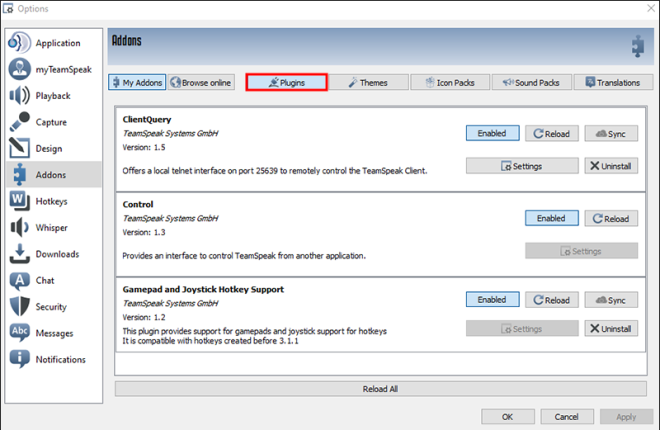Sync the Gamepad and Joystick plugin
Viewport: 660px width, 430px height.
611,300
